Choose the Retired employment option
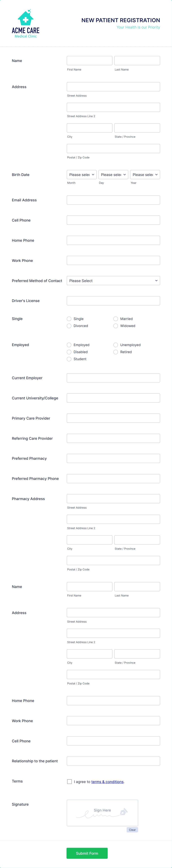This screenshot has height=868, width=172. pyautogui.click(x=116, y=352)
